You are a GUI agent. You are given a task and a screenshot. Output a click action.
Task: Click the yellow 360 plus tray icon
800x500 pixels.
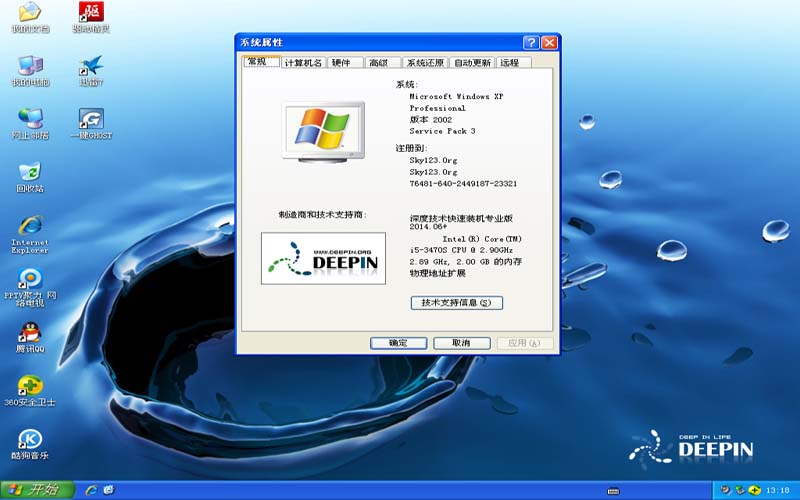pyautogui.click(x=755, y=491)
